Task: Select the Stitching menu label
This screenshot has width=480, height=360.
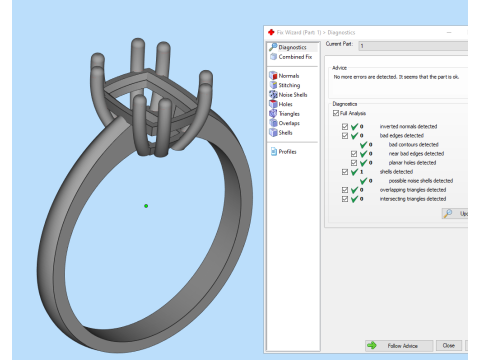Action: pos(289,85)
